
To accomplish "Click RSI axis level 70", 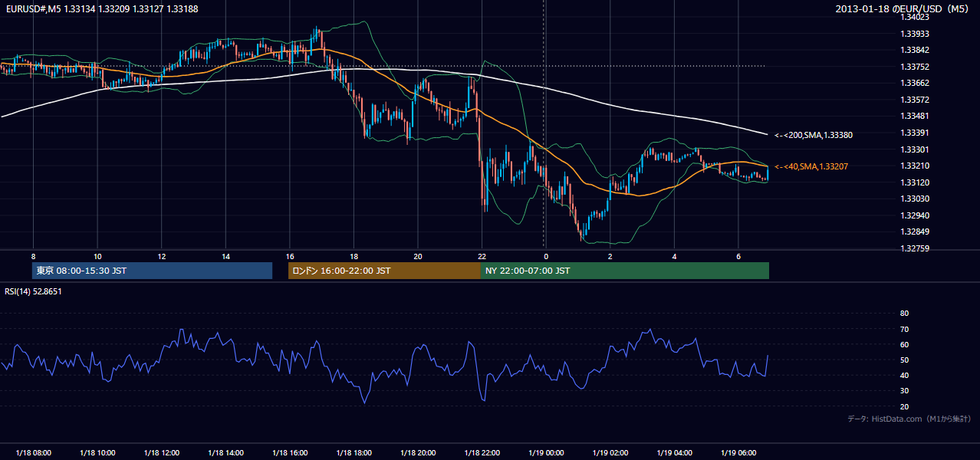I will pyautogui.click(x=905, y=329).
